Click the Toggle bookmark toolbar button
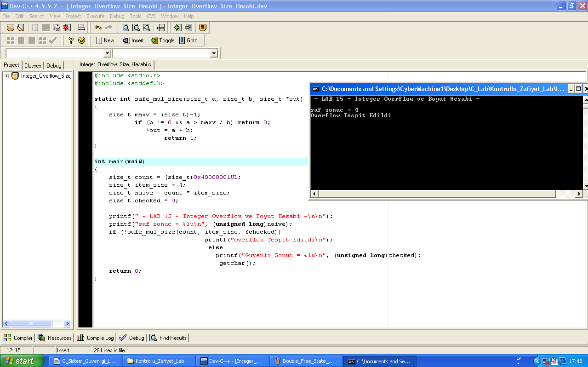 (x=162, y=40)
